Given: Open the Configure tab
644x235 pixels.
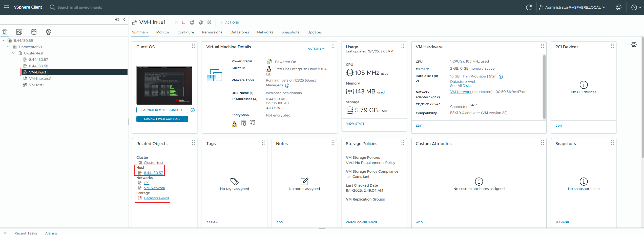Looking at the screenshot, I should click(x=186, y=32).
